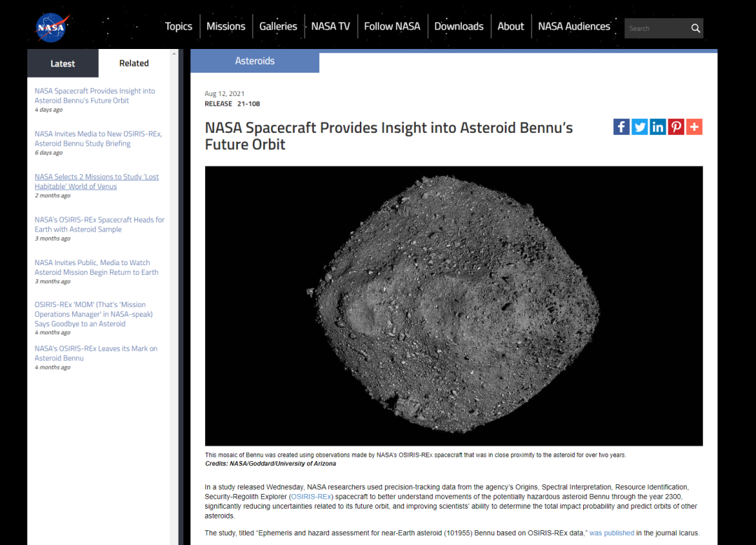Screen dimensions: 756x545
Task: Share article on Facebook
Action: click(621, 127)
